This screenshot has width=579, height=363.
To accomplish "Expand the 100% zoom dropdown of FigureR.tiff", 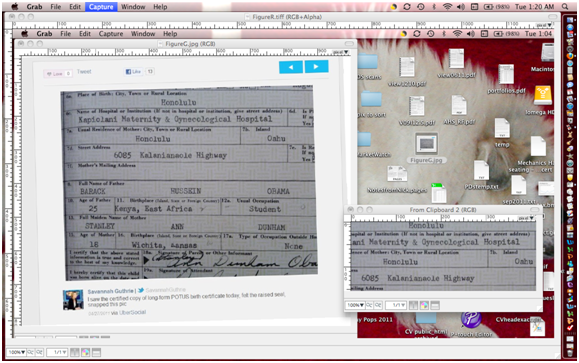I will (x=16, y=352).
